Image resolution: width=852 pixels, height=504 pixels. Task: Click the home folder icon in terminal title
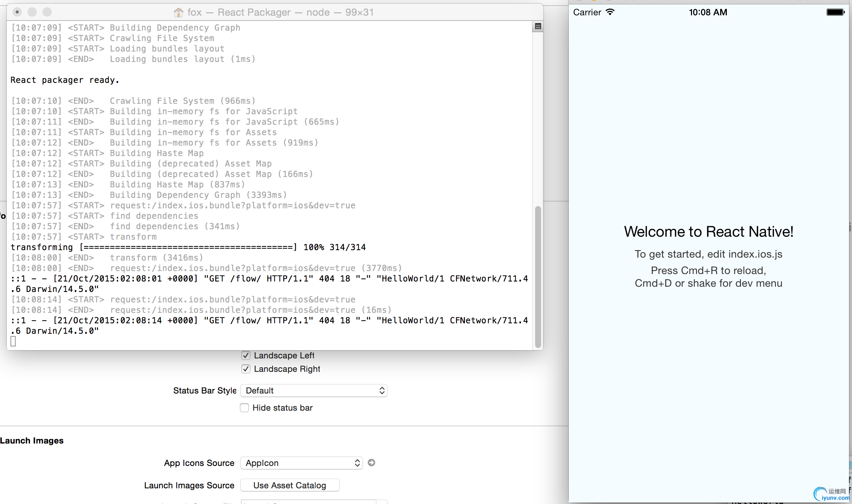179,12
